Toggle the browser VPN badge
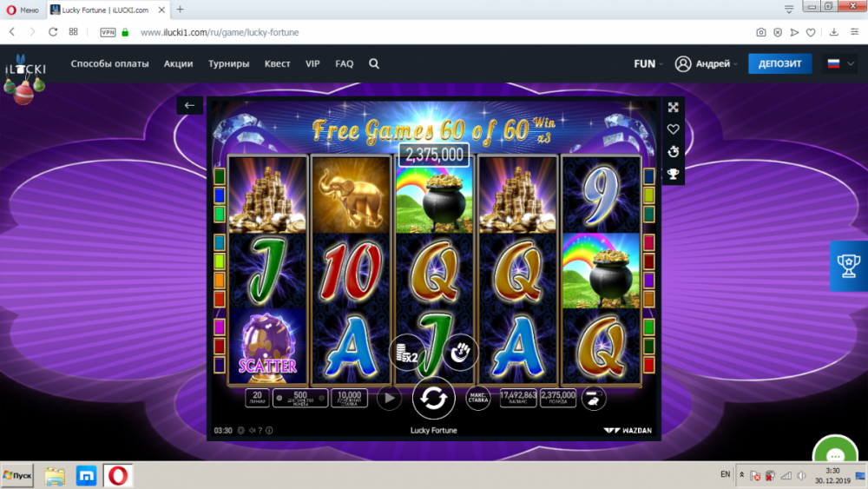868x489 pixels. point(108,32)
